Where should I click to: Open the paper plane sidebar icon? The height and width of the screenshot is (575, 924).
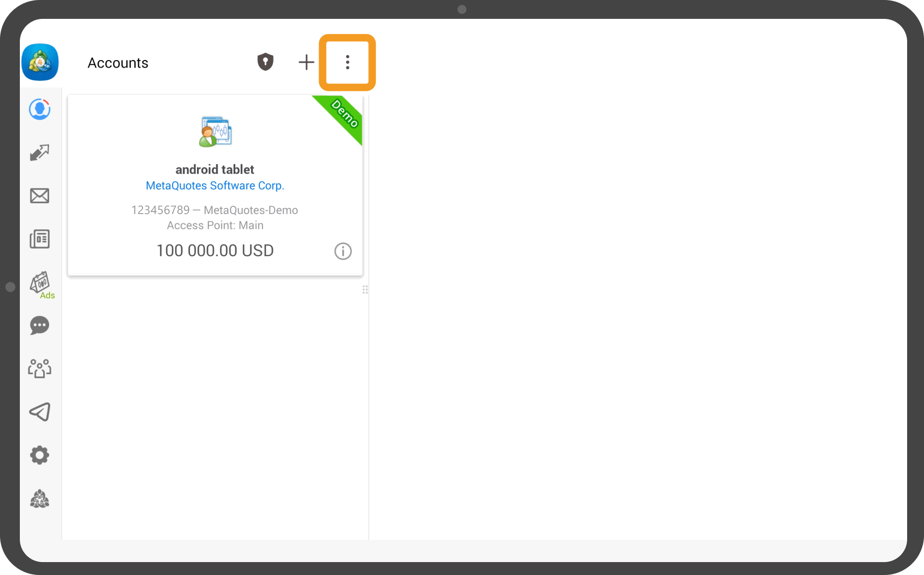(x=40, y=412)
